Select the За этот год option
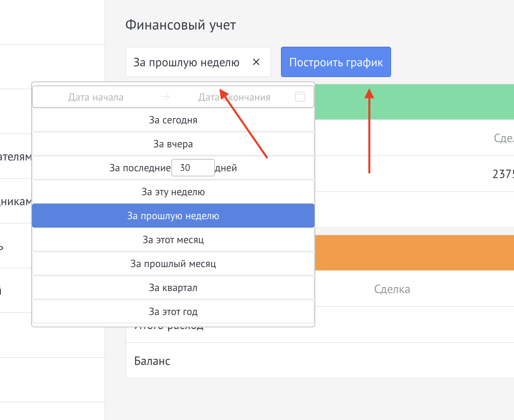This screenshot has width=514, height=420. pos(173,312)
